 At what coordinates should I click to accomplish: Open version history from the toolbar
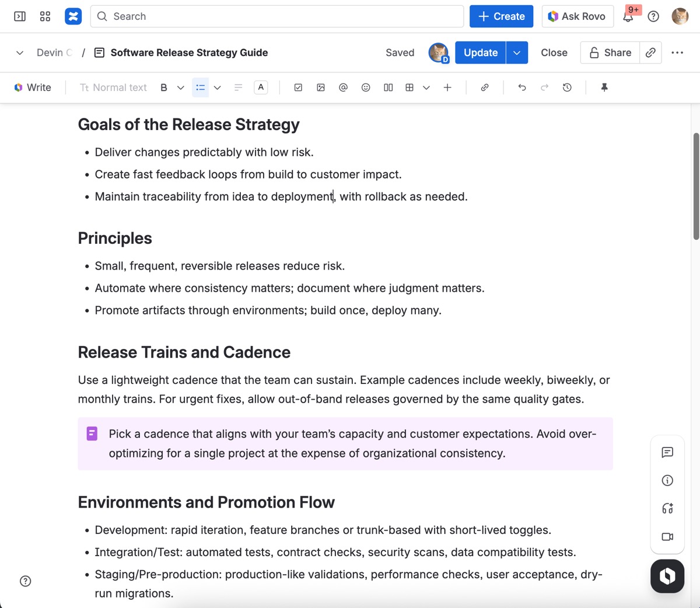tap(566, 87)
